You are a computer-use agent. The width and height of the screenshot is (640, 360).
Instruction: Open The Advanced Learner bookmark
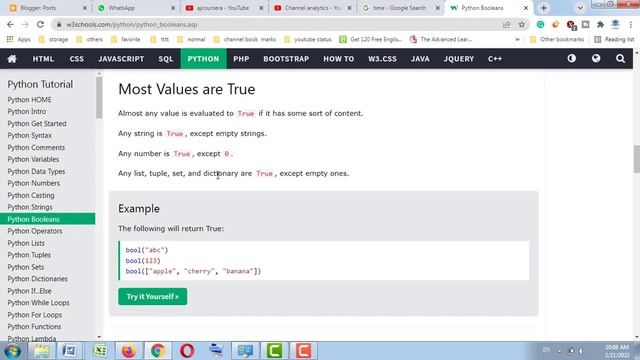click(x=441, y=39)
